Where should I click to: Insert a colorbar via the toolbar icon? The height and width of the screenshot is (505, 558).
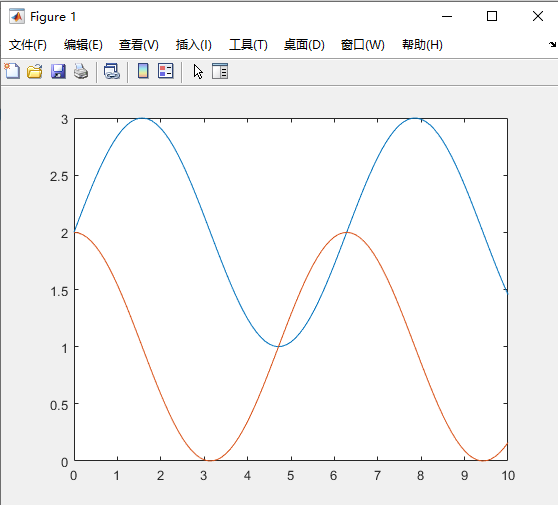pos(143,71)
